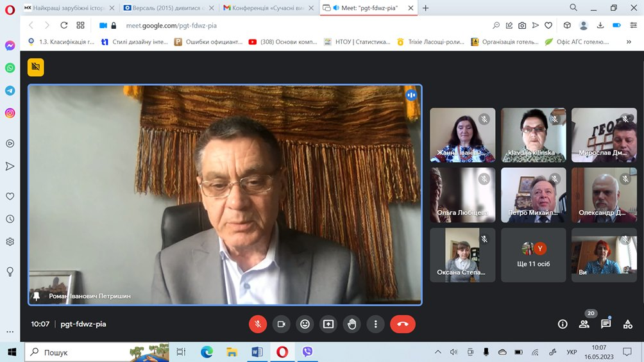Open bookmark Офіс АГС готелю
Viewport: 644px width, 362px height.
tap(577, 42)
